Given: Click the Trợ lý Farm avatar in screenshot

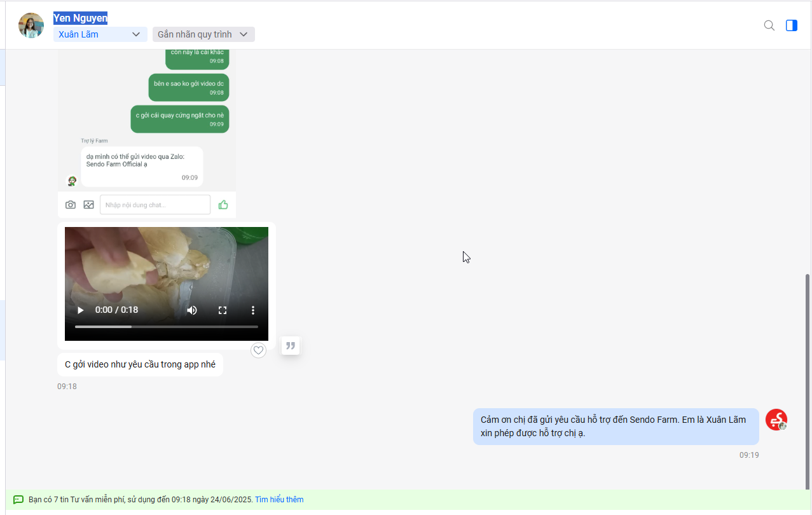Looking at the screenshot, I should click(x=72, y=181).
